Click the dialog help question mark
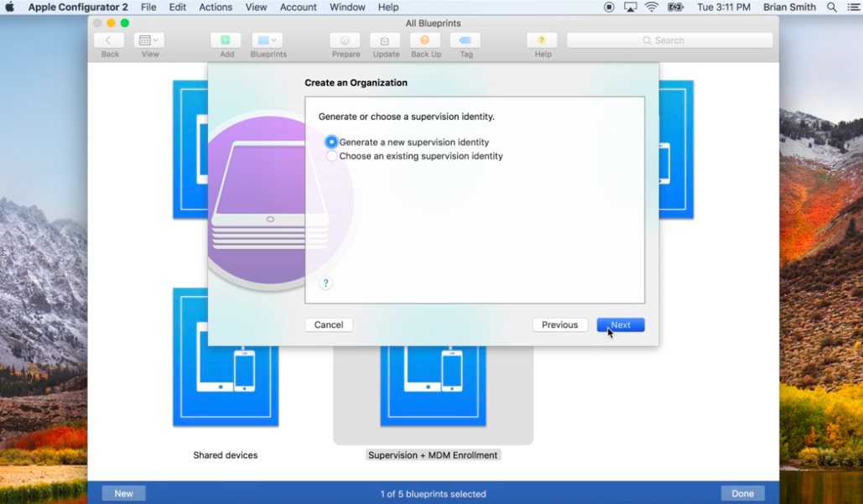 (325, 283)
